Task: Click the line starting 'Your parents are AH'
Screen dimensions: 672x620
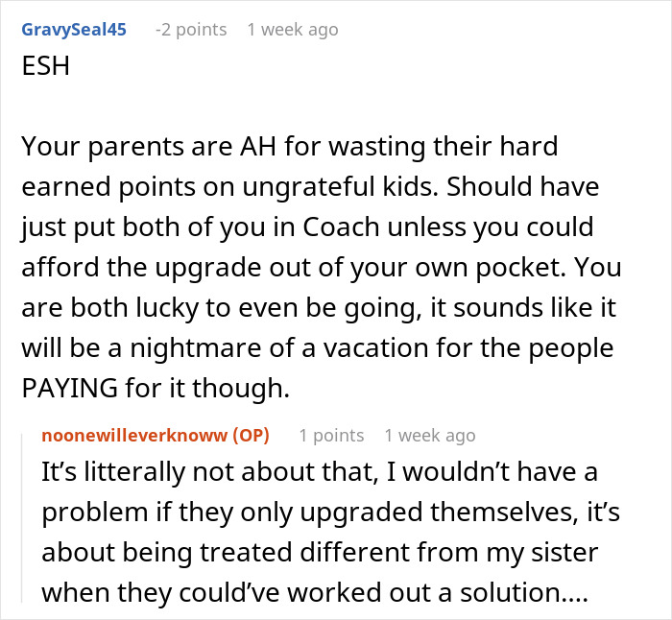Action: (x=288, y=150)
